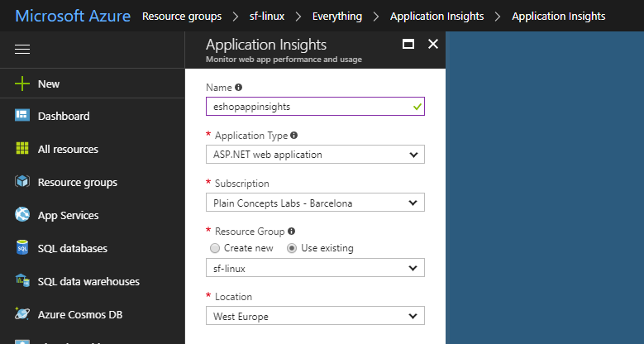The height and width of the screenshot is (344, 644).
Task: Open the Azure Cosmos DB icon
Action: pyautogui.click(x=22, y=314)
